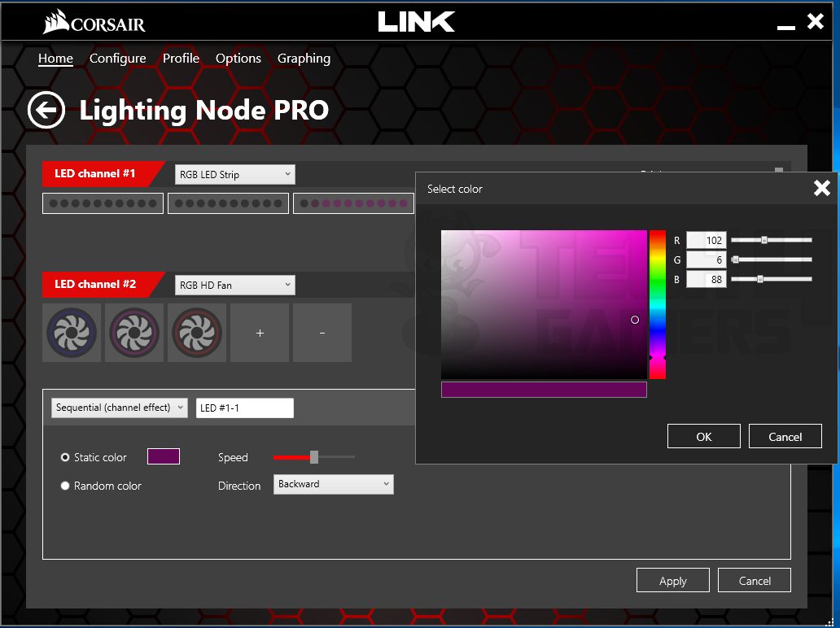Image resolution: width=840 pixels, height=628 pixels.
Task: Close the Select color dialog
Action: coord(822,188)
